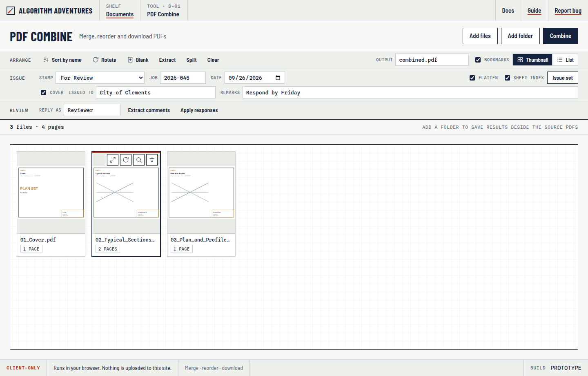
Task: Click the List view lines icon
Action: (x=560, y=60)
